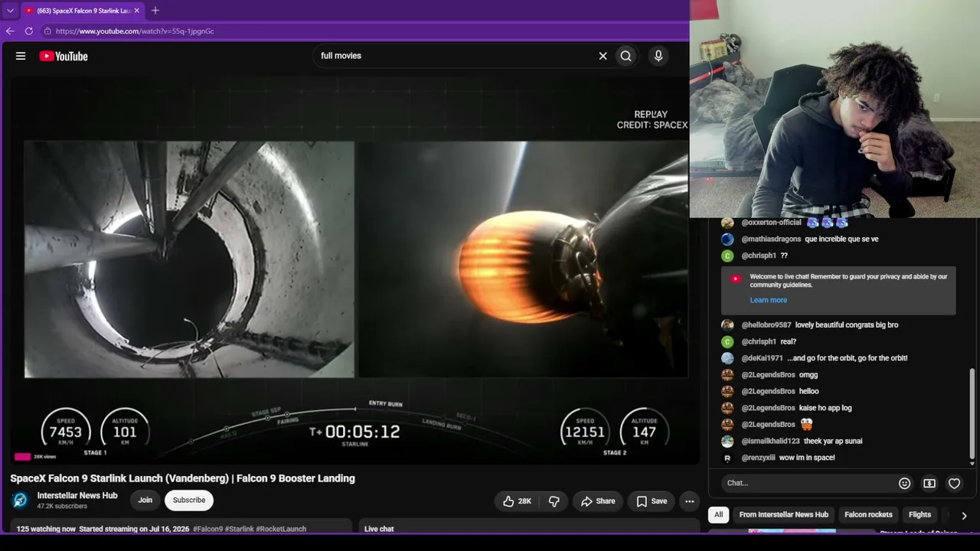980x551 pixels.
Task: Share the video
Action: tap(598, 501)
